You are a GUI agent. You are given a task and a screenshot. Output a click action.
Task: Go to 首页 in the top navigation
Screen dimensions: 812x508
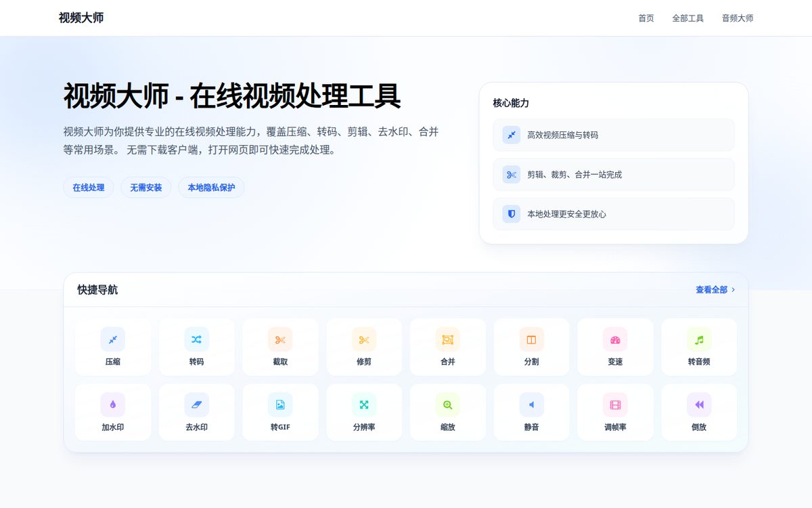646,18
